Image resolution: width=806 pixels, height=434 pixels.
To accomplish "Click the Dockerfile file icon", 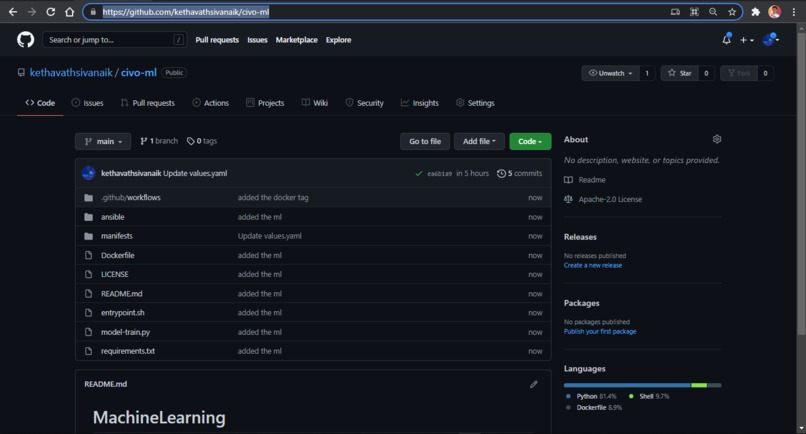I will 88,255.
